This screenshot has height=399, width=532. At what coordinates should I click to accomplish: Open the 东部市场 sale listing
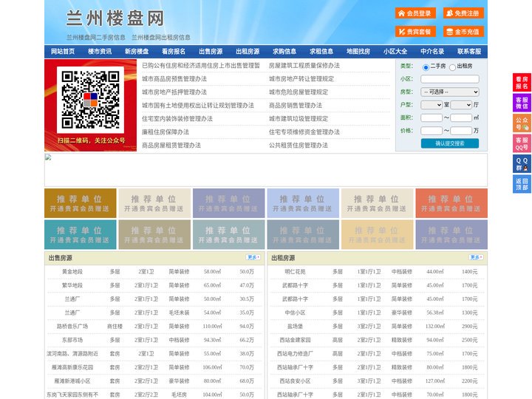click(x=72, y=340)
